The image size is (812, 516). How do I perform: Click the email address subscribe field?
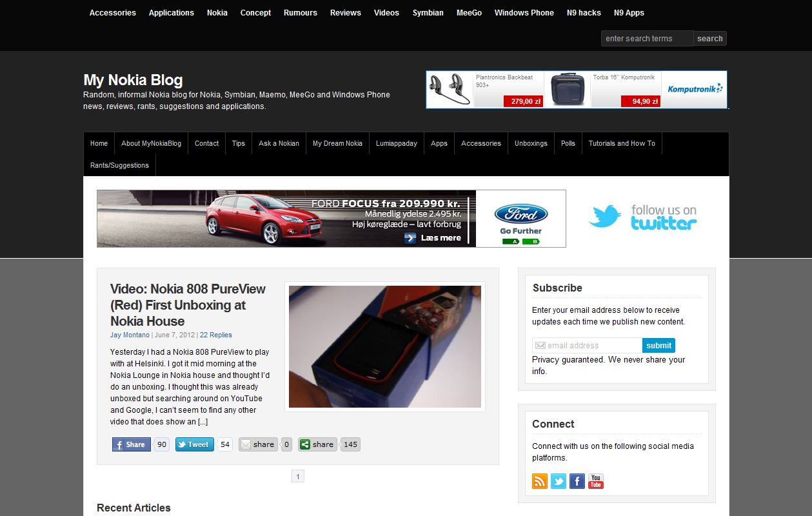click(x=588, y=346)
